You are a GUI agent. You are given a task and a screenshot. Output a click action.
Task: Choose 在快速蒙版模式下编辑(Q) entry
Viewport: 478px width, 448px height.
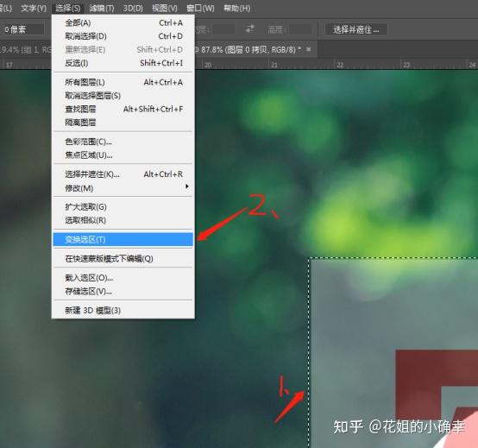(123, 259)
